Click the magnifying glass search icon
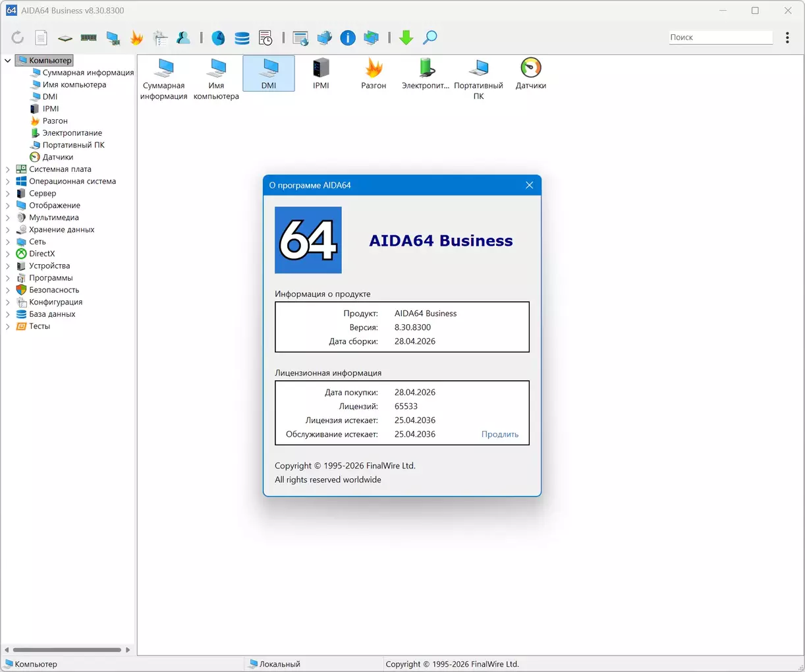The image size is (805, 672). pos(430,38)
